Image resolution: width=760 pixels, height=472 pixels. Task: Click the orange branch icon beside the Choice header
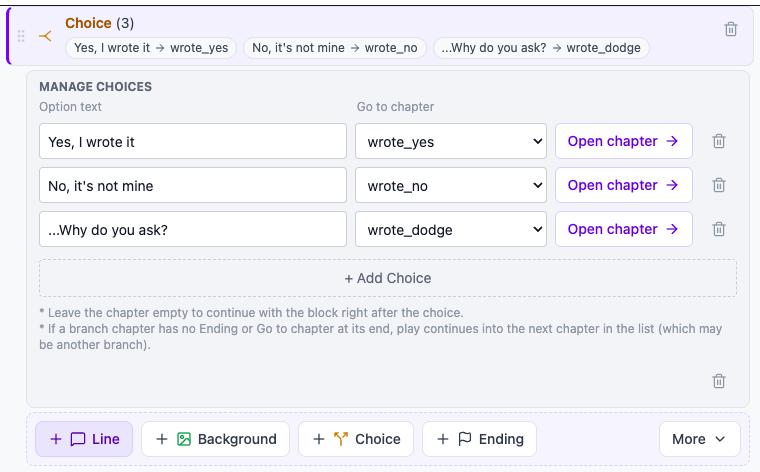[45, 36]
